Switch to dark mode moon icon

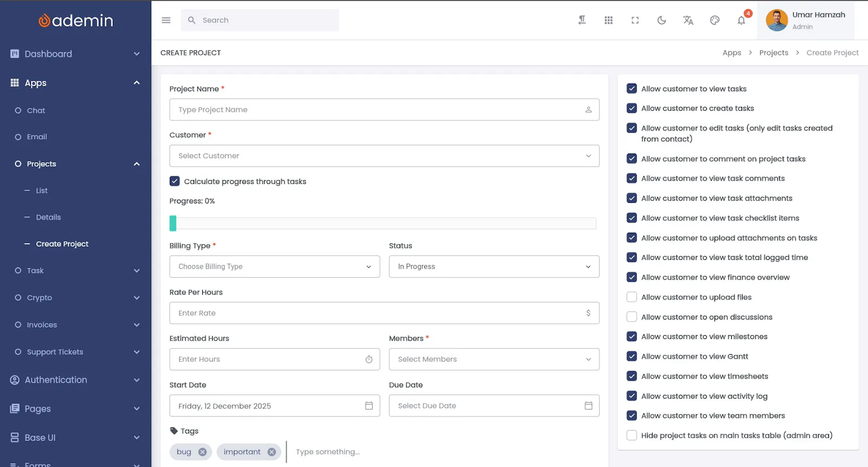(661, 20)
